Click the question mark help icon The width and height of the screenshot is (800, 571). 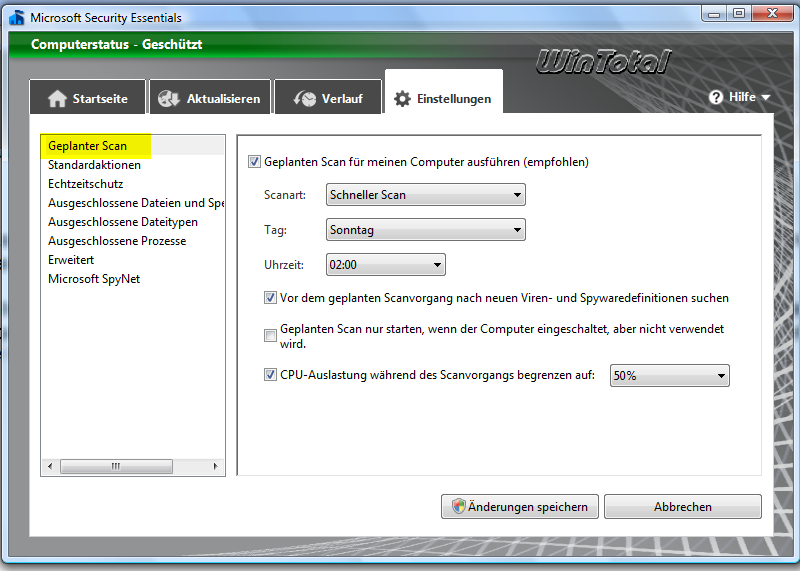point(716,97)
